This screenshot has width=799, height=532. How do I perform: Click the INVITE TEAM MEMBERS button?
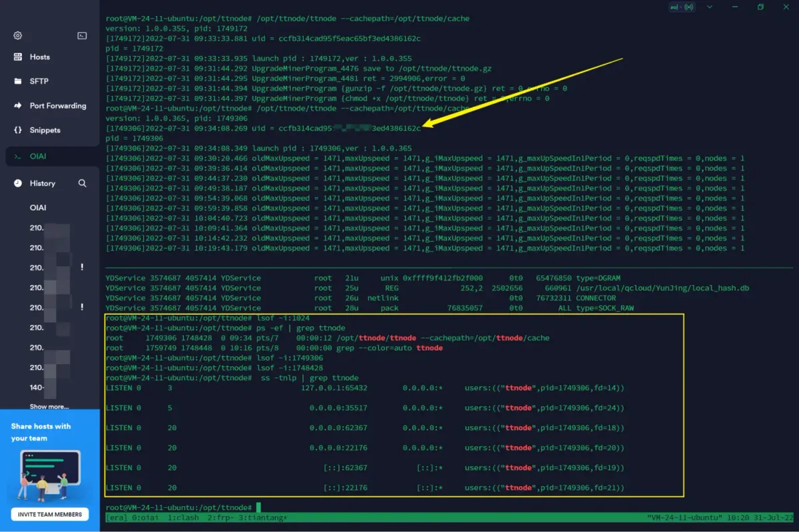pyautogui.click(x=49, y=514)
